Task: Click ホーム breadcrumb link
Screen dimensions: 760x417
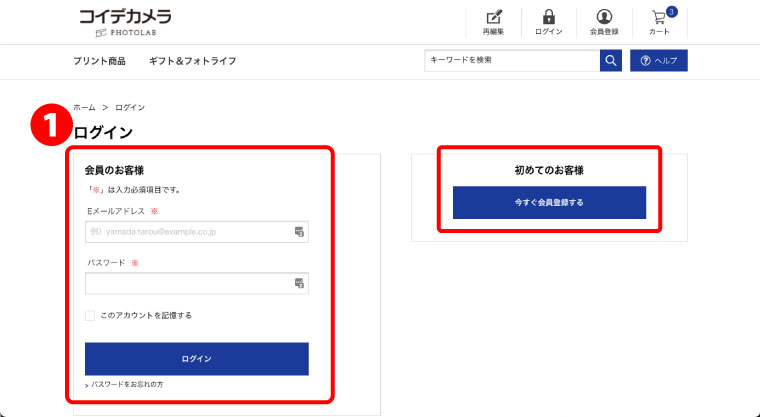Action: tap(84, 107)
